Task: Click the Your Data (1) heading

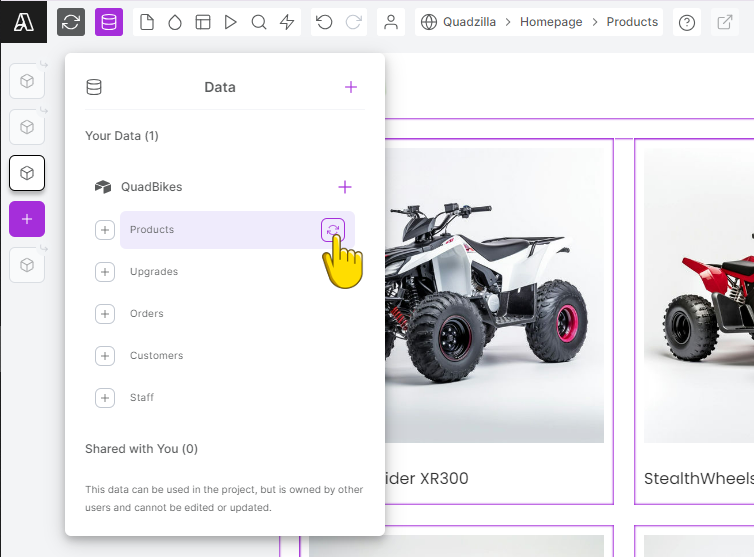Action: tap(122, 136)
